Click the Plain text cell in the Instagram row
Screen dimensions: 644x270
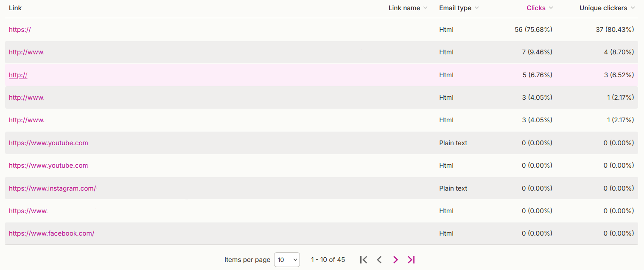(453, 188)
